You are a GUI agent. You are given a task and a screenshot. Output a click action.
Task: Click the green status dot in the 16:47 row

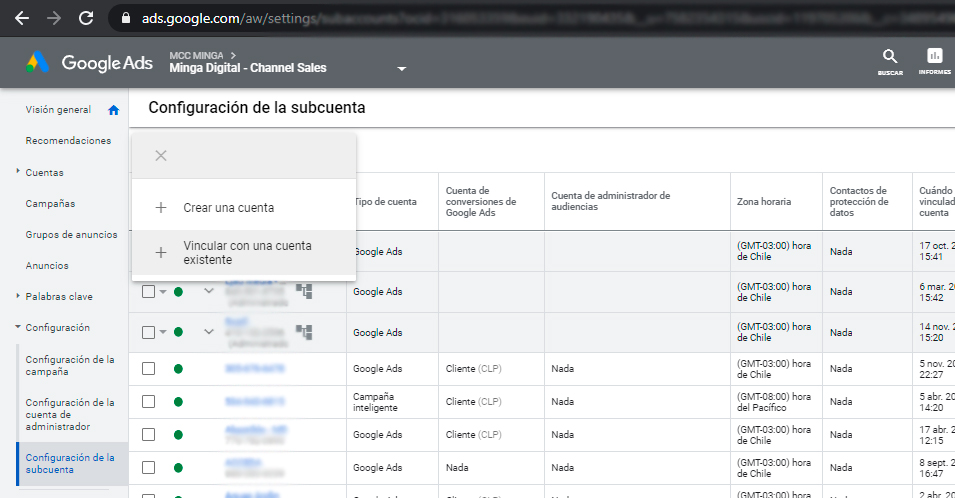click(x=178, y=468)
